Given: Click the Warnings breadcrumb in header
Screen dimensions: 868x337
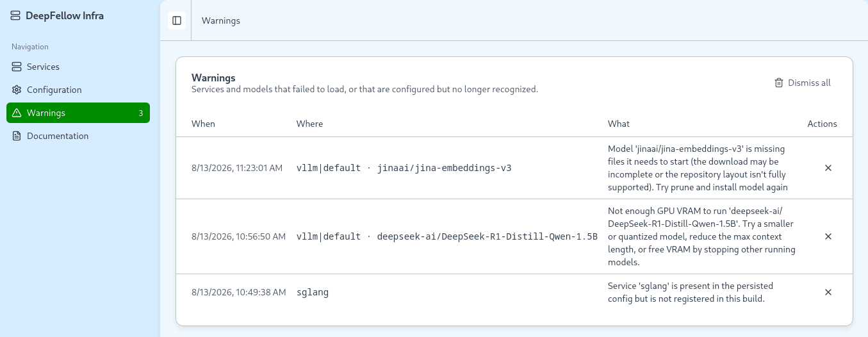Looking at the screenshot, I should coord(221,21).
